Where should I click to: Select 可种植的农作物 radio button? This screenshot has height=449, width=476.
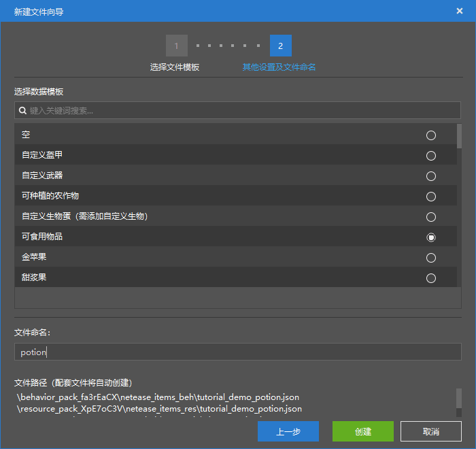pyautogui.click(x=430, y=197)
